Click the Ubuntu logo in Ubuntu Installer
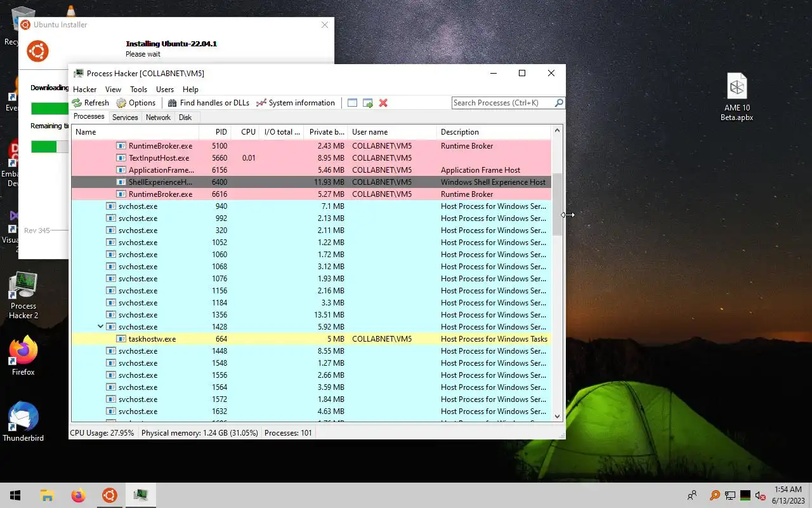Viewport: 812px width, 508px height. (x=37, y=51)
